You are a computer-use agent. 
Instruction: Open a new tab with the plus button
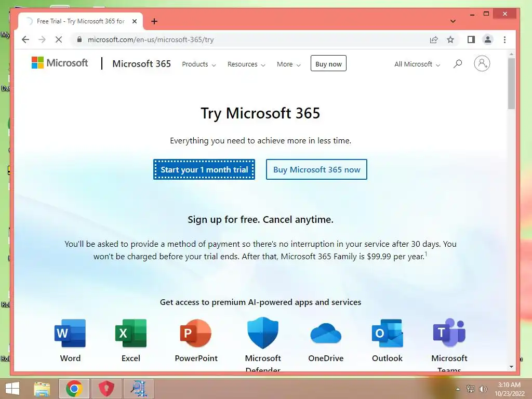(154, 21)
